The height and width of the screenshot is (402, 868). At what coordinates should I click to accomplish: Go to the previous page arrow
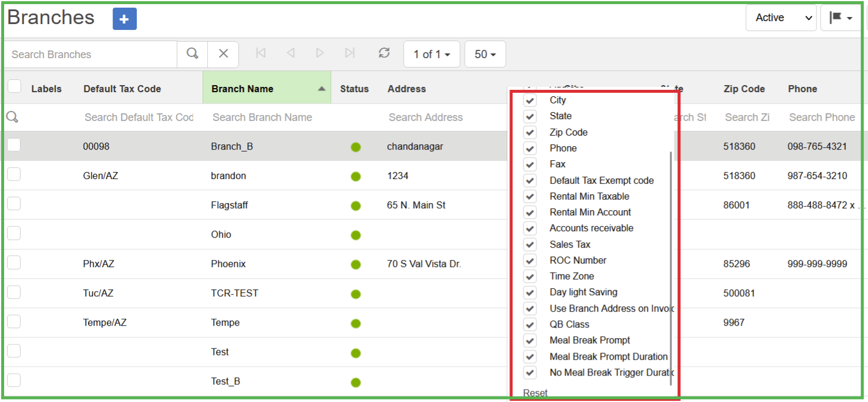[x=291, y=53]
